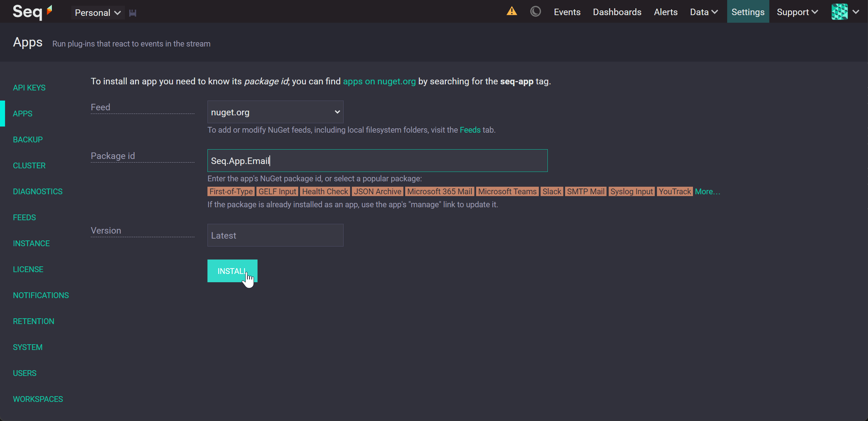Select the Syslog Input package tag

click(x=631, y=191)
